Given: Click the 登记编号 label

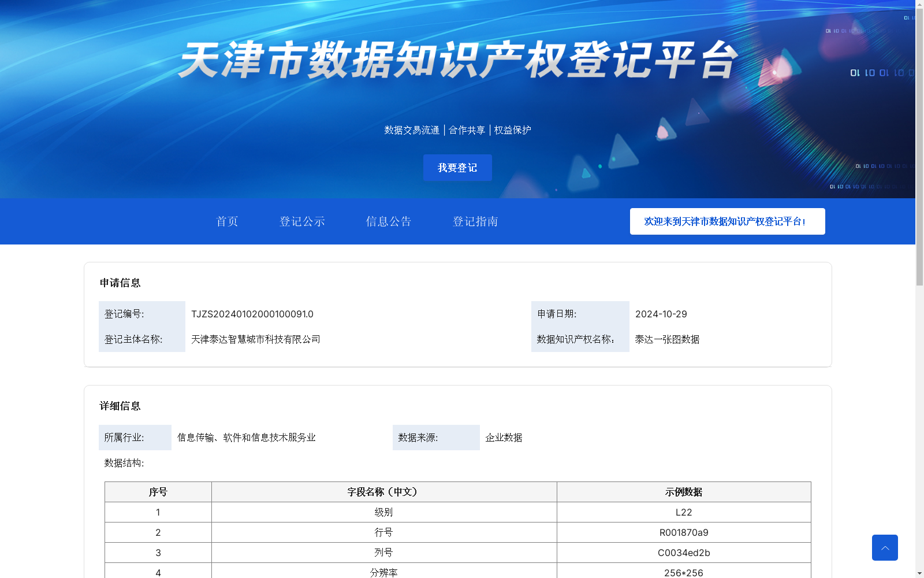Looking at the screenshot, I should 124,314.
